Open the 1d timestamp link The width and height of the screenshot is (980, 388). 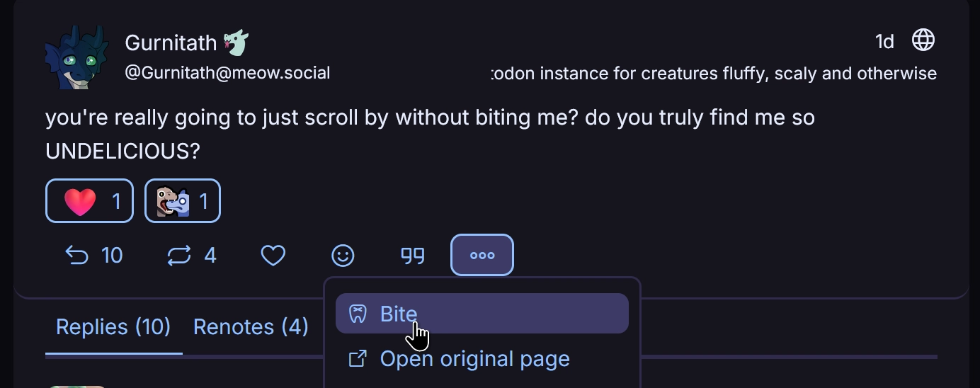tap(884, 42)
